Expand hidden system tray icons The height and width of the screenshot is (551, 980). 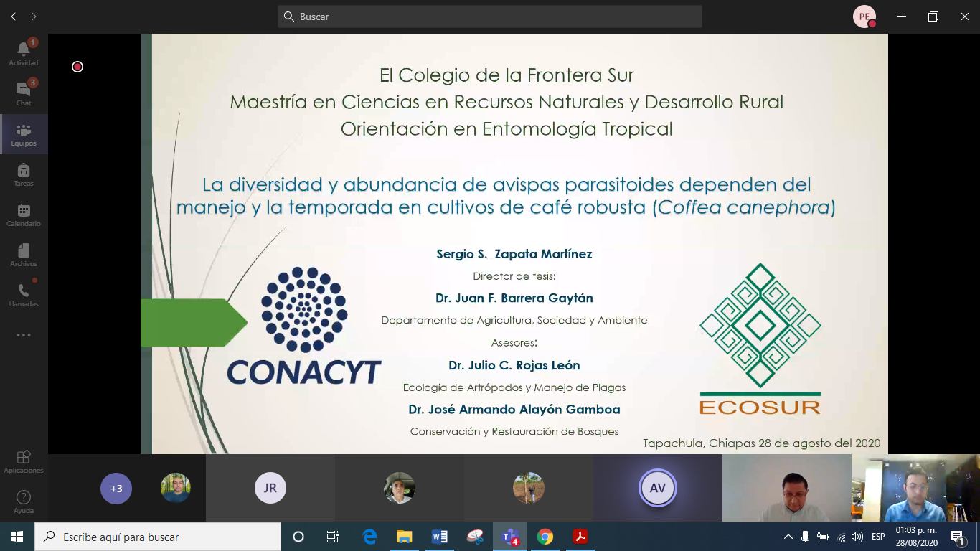pos(788,537)
